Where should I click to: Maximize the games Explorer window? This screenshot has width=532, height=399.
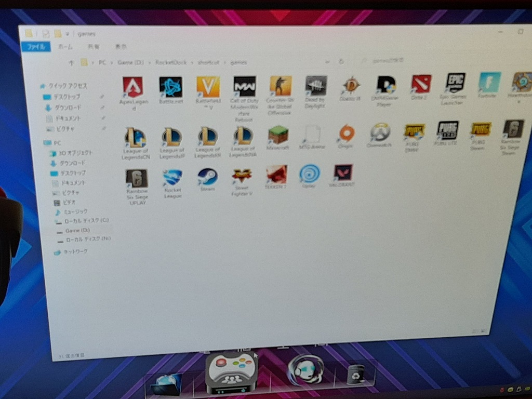pos(520,32)
